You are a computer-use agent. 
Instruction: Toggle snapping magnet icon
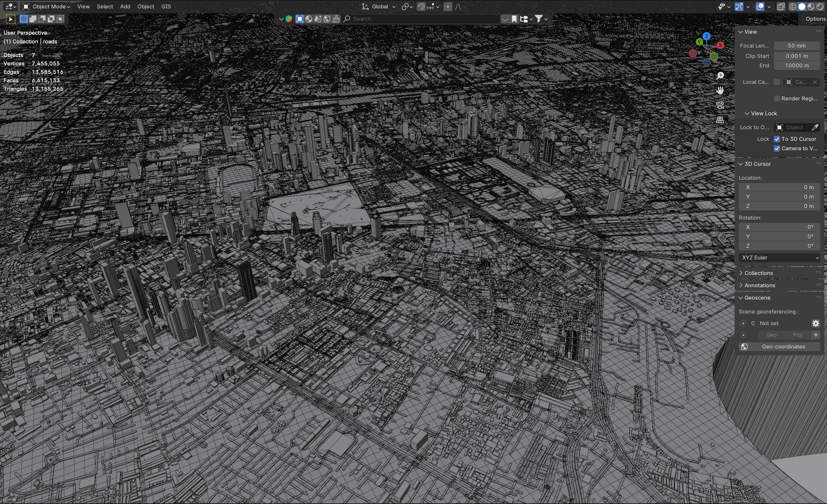421,7
